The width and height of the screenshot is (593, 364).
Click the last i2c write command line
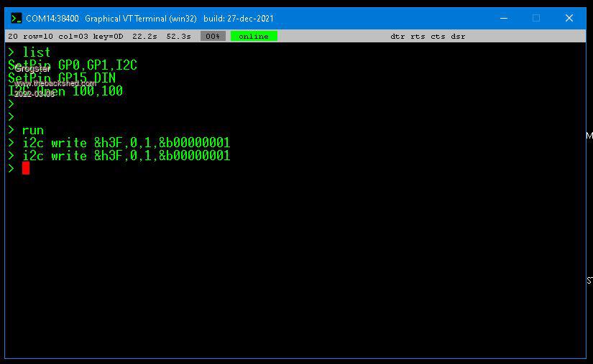(126, 156)
